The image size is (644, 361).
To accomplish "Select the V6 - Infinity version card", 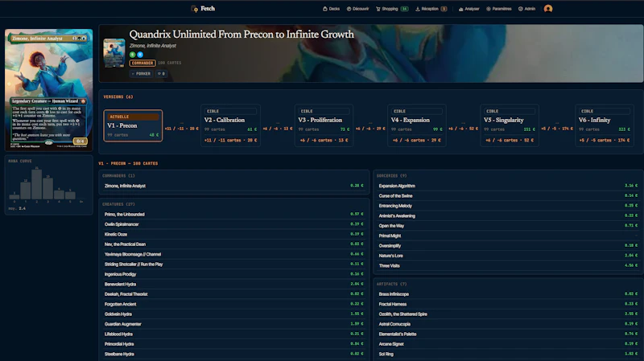I will click(x=605, y=125).
